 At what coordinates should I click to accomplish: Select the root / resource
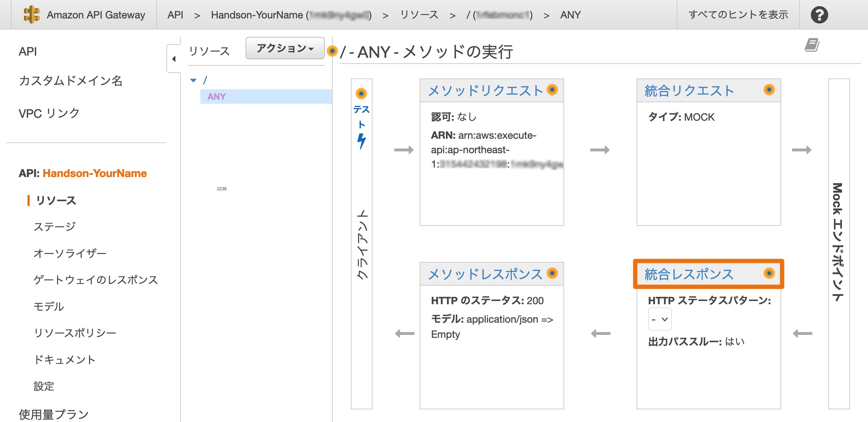point(205,80)
